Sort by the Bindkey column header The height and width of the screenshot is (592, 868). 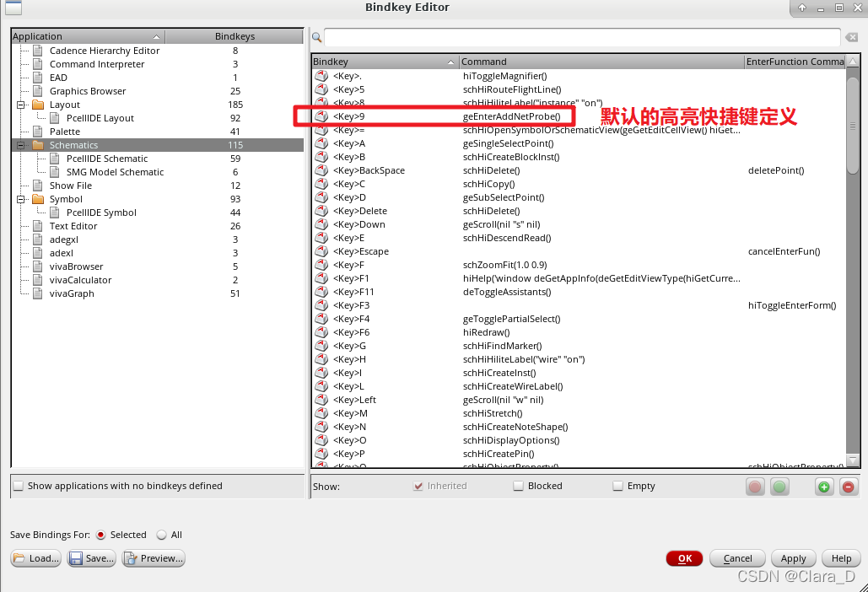tap(384, 62)
